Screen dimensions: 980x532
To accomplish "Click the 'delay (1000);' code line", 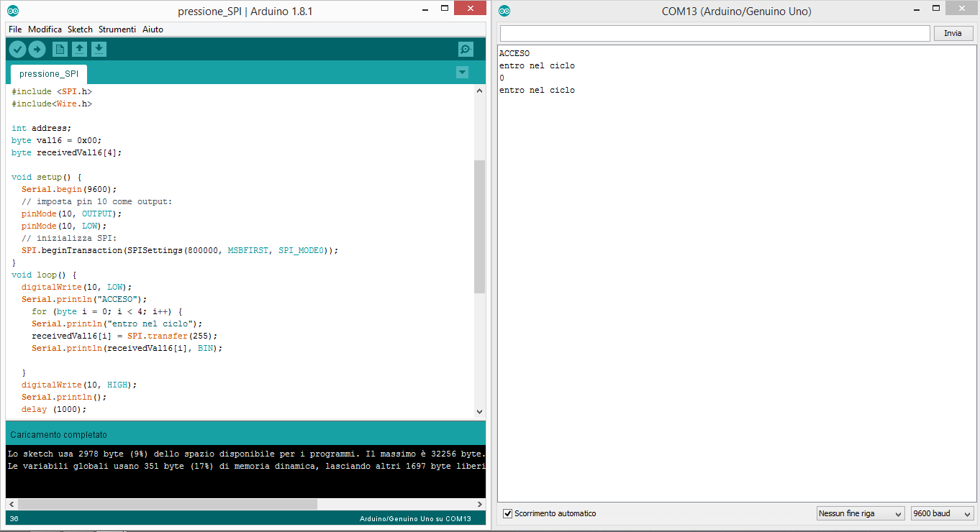I will click(54, 409).
